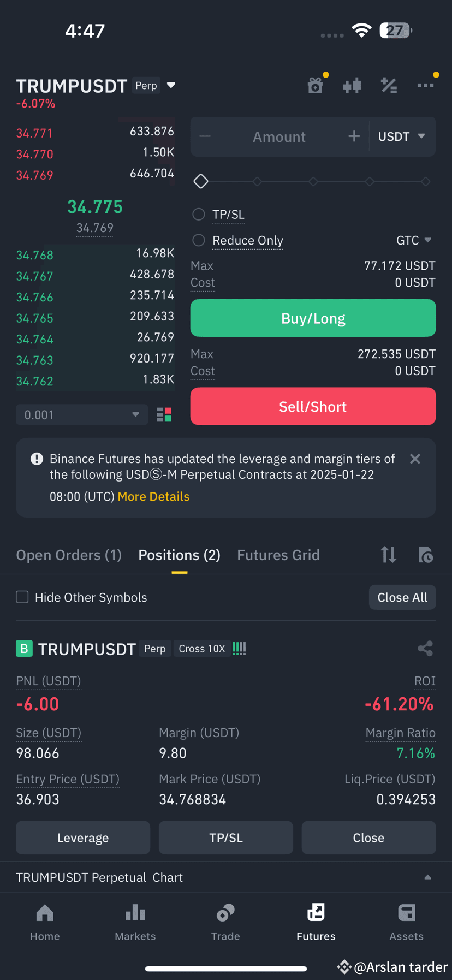The width and height of the screenshot is (452, 980).
Task: Switch to the Open Orders (1) tab
Action: [x=69, y=555]
